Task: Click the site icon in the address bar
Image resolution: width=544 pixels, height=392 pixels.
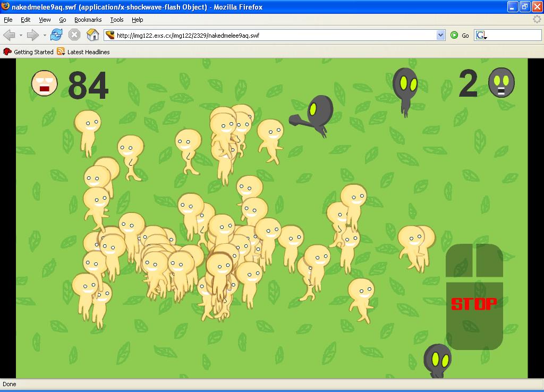Action: pos(110,36)
